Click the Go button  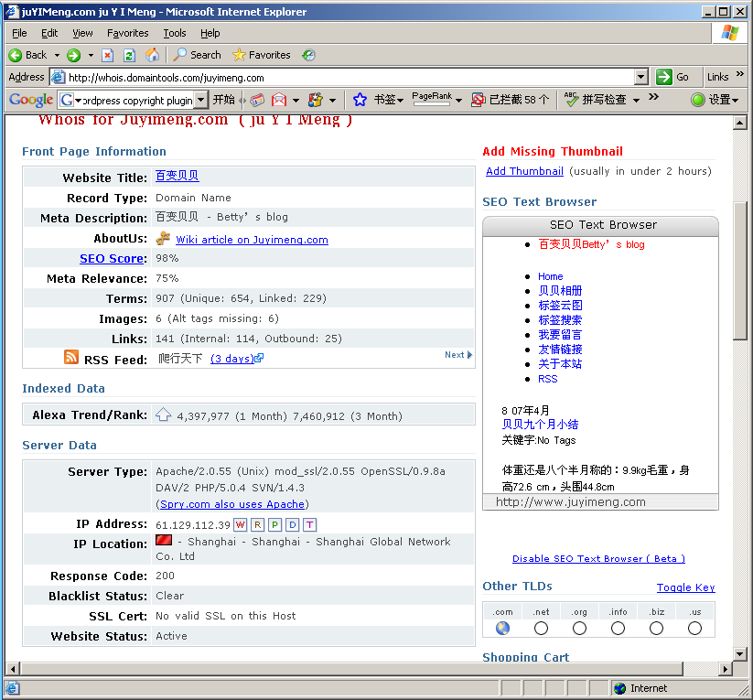tap(672, 77)
